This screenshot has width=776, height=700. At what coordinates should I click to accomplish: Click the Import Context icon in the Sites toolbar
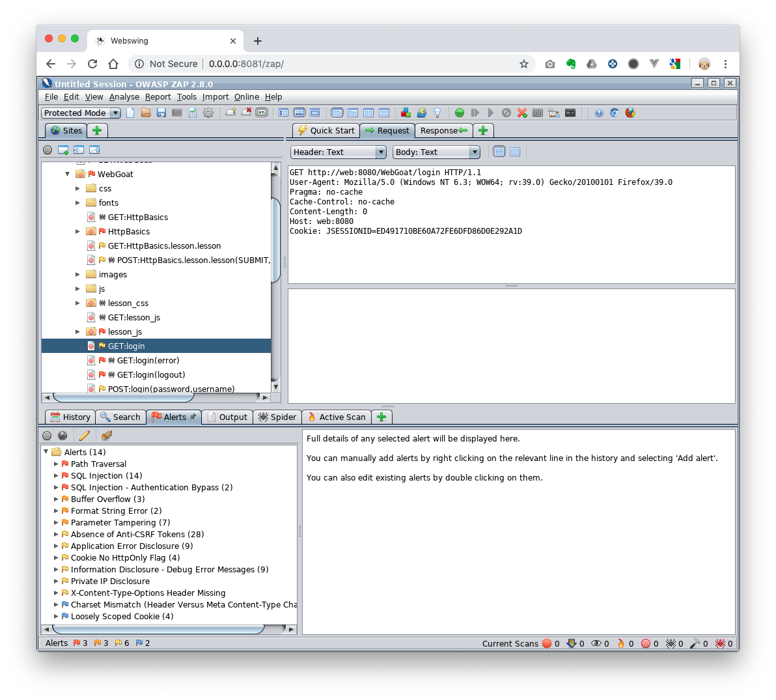pos(79,150)
